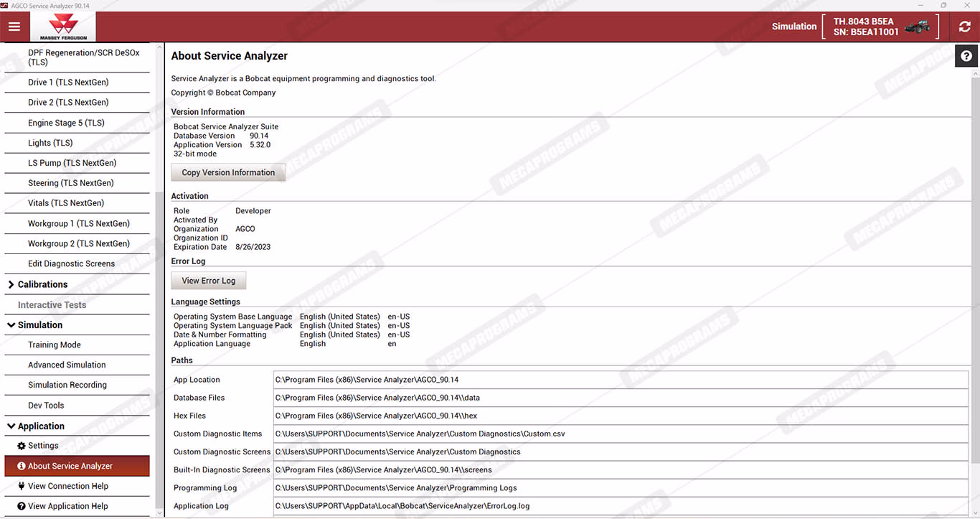
Task: Collapse the Application section
Action: click(11, 426)
